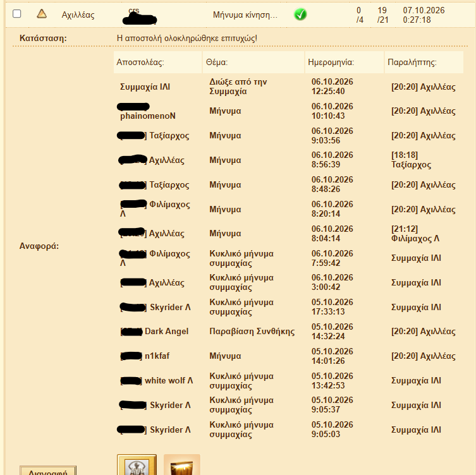The height and width of the screenshot is (475, 476).
Task: Click sender Αχιλλέας in the 3:00:42 row
Action: tap(166, 283)
